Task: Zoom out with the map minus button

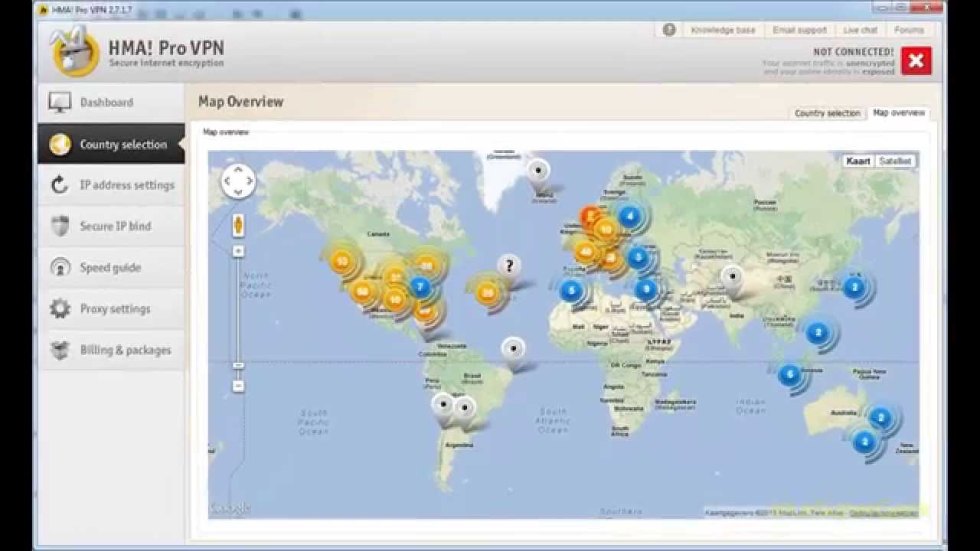Action: click(238, 386)
